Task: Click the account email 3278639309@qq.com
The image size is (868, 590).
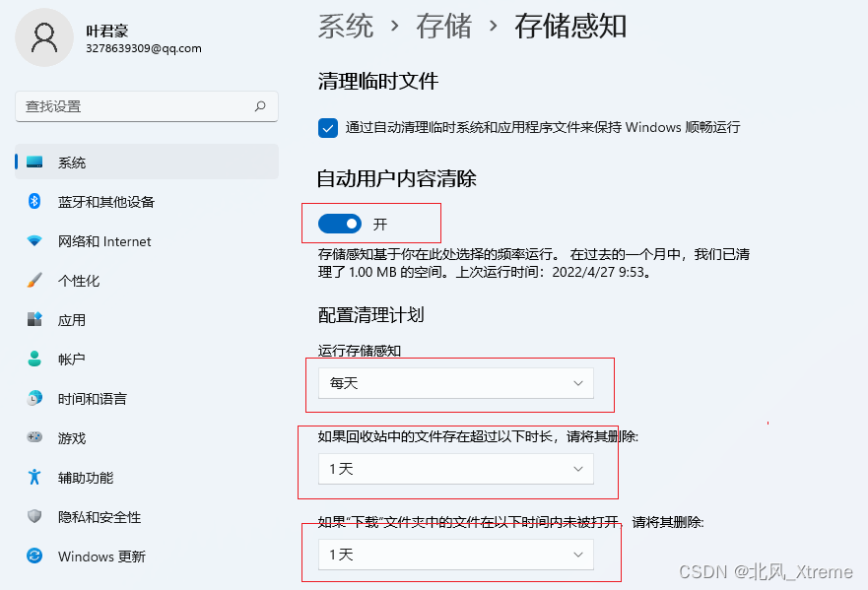Action: (x=144, y=48)
